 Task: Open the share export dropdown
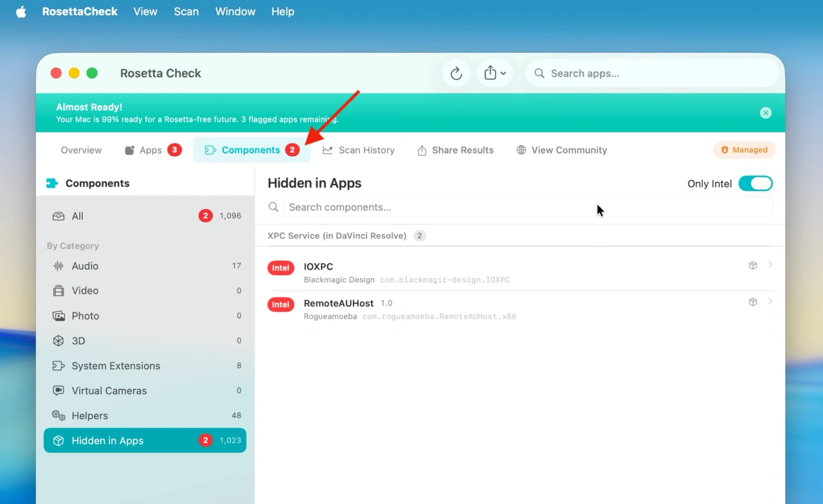[x=494, y=73]
